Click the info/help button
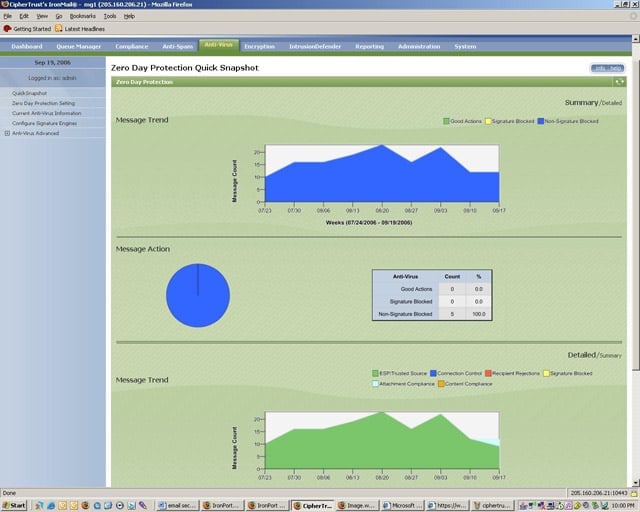The width and height of the screenshot is (640, 512). click(607, 68)
